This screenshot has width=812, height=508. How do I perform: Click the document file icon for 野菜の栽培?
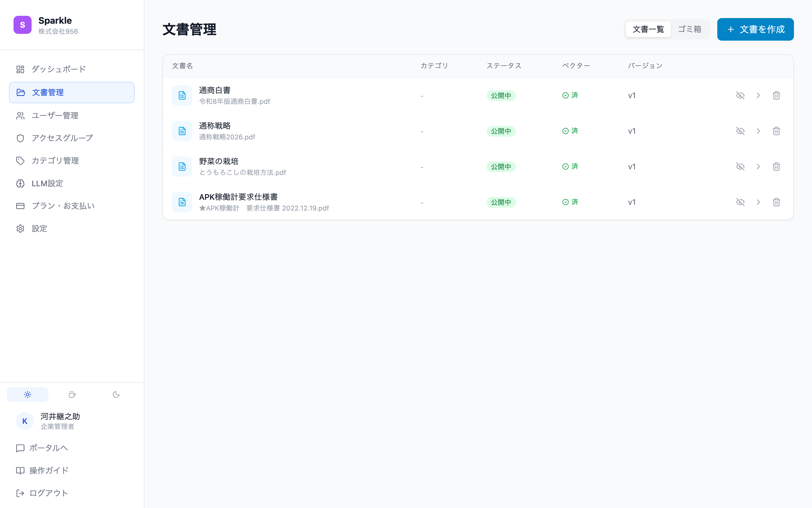pyautogui.click(x=182, y=167)
